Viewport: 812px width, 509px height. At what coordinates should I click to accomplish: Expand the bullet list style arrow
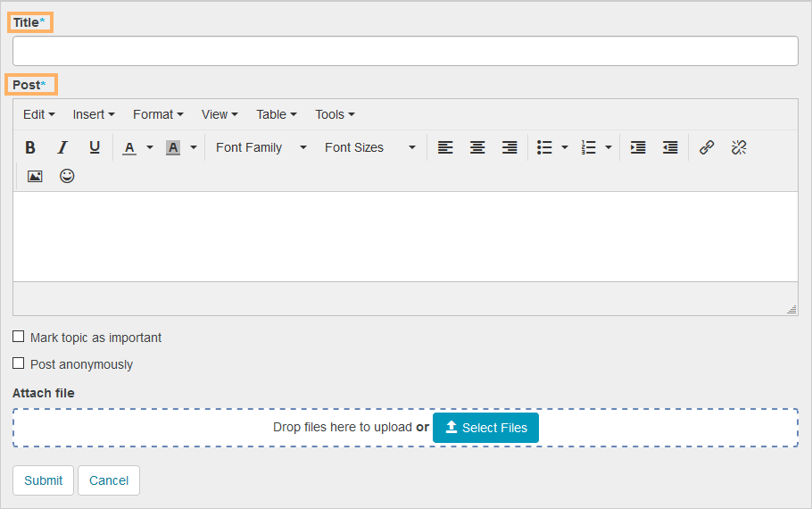tap(564, 147)
